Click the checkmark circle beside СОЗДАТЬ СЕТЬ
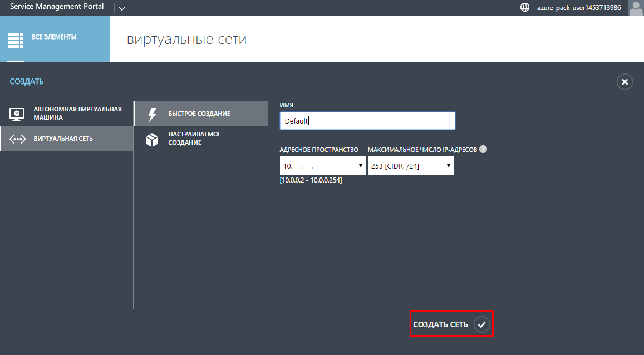This screenshot has height=355, width=644. (482, 324)
